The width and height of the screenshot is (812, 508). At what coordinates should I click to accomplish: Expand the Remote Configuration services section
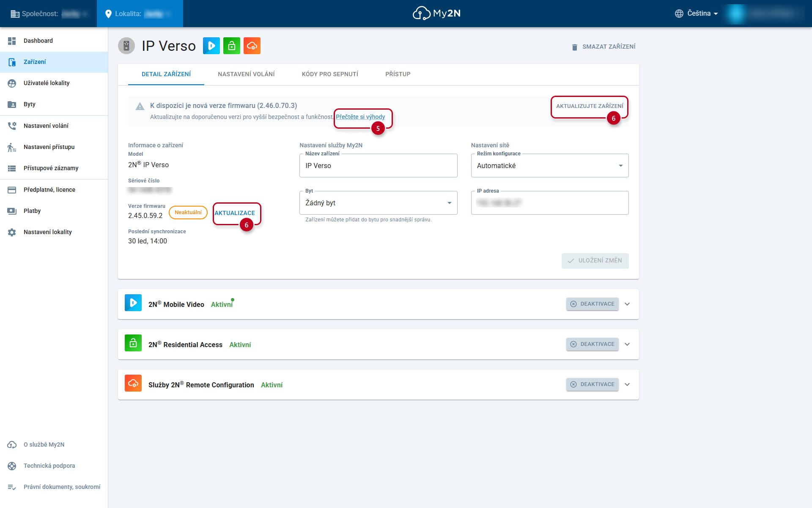pos(627,384)
